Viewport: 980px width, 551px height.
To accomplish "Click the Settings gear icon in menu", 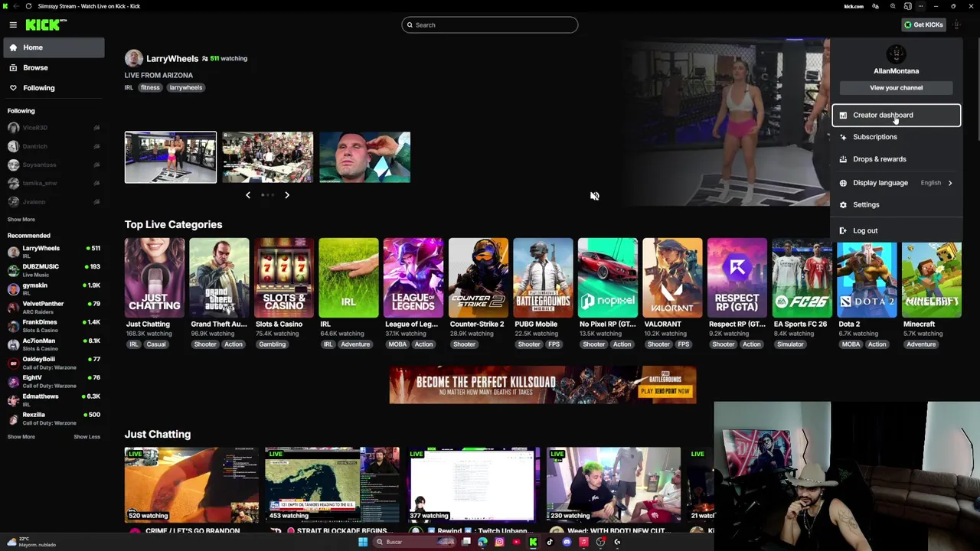I will 843,204.
